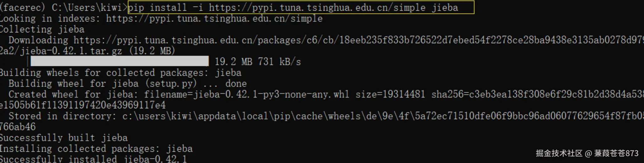This screenshot has height=163, width=644.
Task: Click the 'Installing collected packages: jieba' line
Action: click(96, 149)
